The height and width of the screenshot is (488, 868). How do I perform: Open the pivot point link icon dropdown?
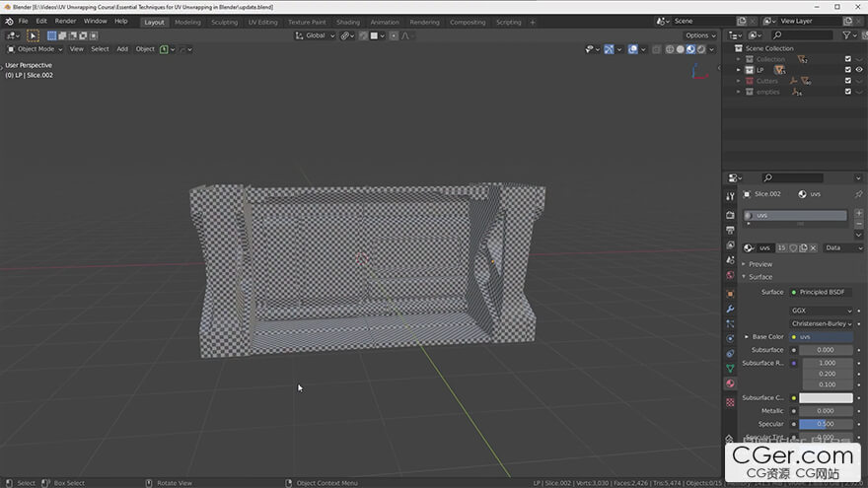coord(347,35)
